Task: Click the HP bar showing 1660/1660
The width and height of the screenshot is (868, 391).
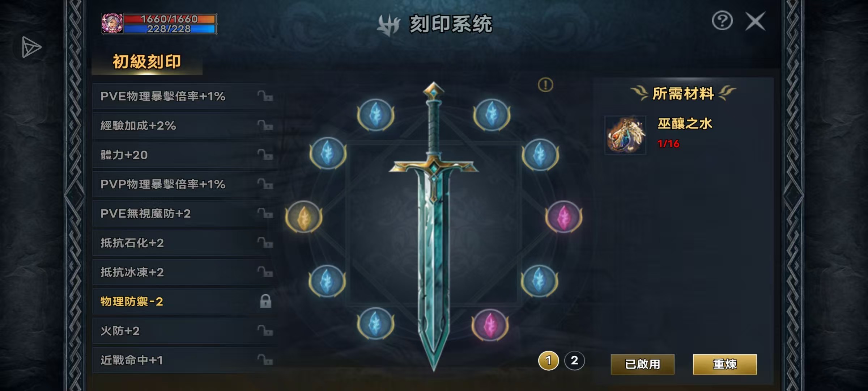Action: point(169,19)
